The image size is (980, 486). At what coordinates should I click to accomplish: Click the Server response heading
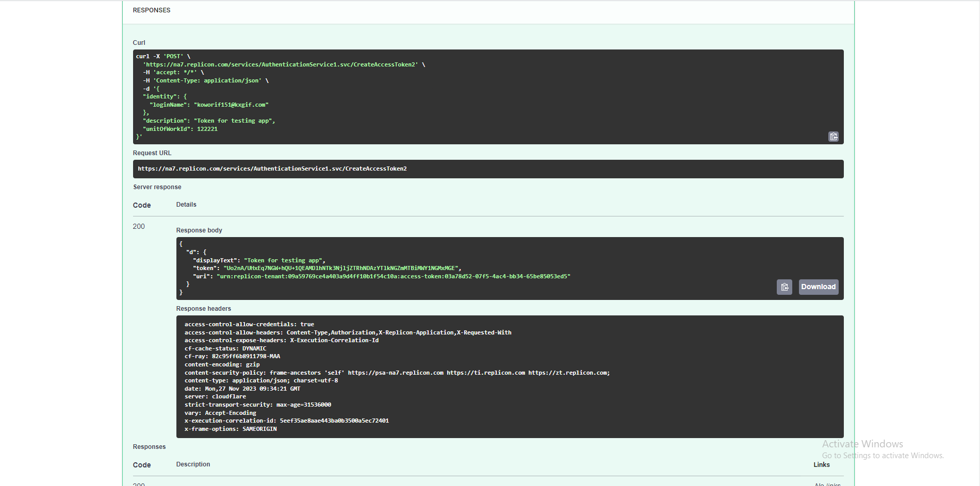pos(157,187)
